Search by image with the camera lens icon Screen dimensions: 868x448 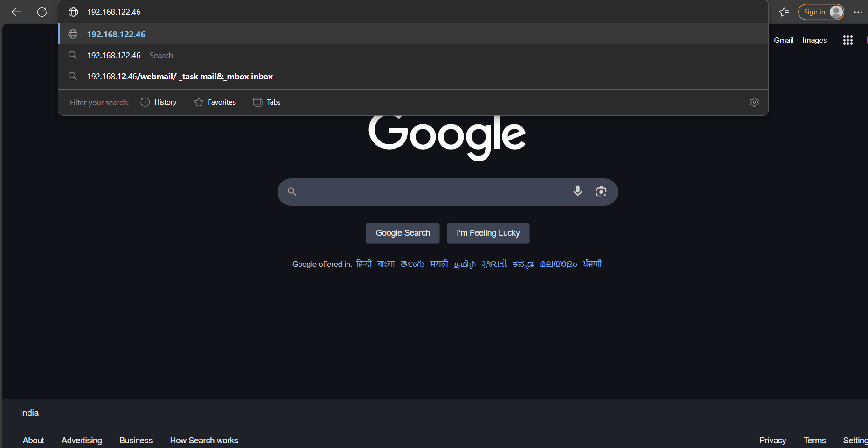click(601, 191)
